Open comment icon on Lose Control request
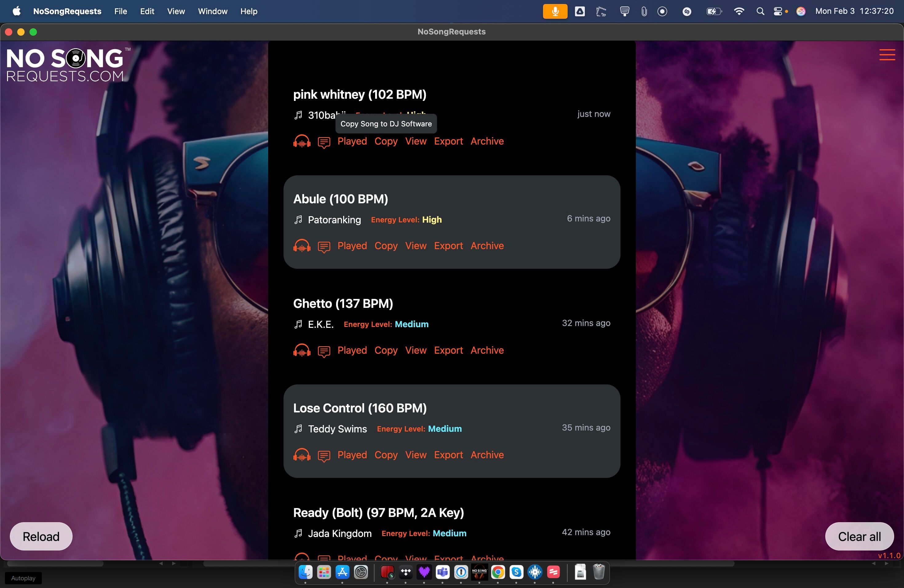This screenshot has width=904, height=588. pos(323,455)
